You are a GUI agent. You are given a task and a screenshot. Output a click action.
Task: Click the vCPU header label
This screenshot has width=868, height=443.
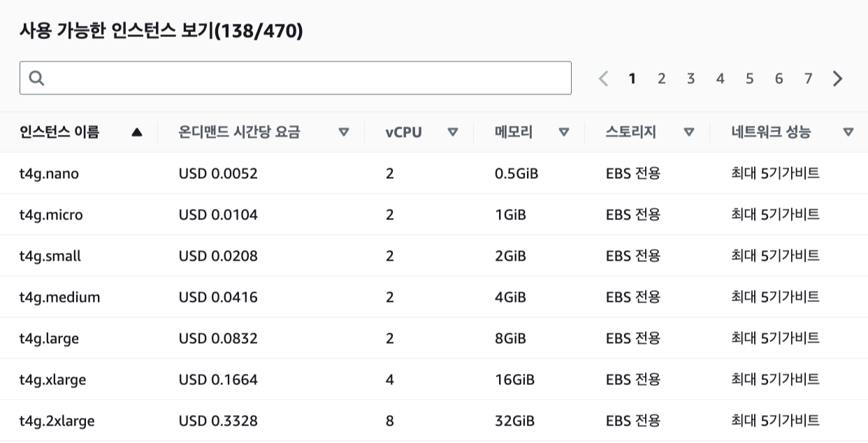click(403, 132)
